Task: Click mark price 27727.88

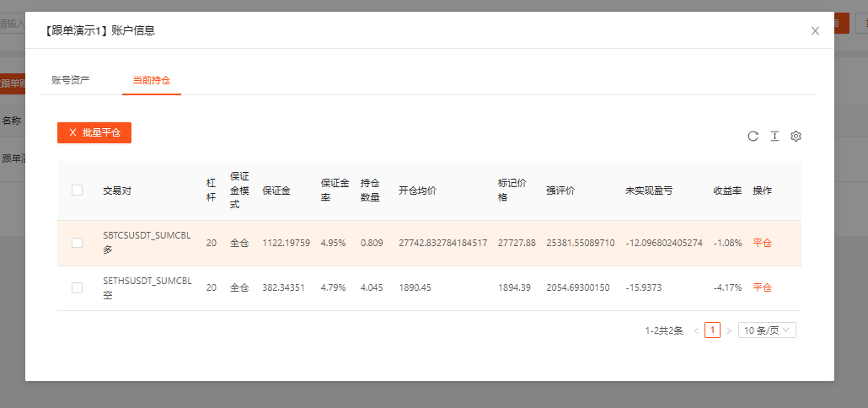Action: pos(517,243)
